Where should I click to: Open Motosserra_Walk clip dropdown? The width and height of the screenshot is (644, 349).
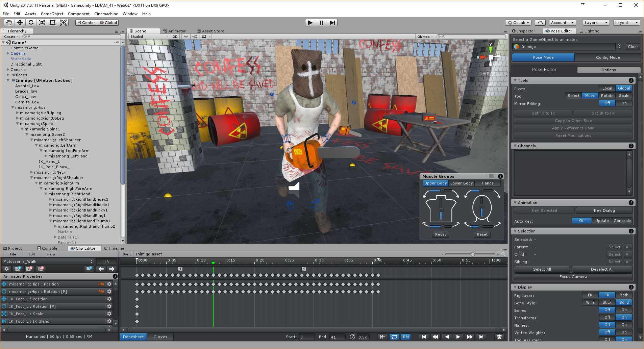point(48,261)
